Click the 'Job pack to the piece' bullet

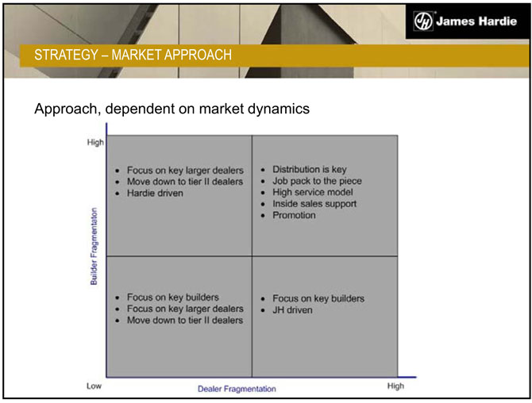[317, 181]
